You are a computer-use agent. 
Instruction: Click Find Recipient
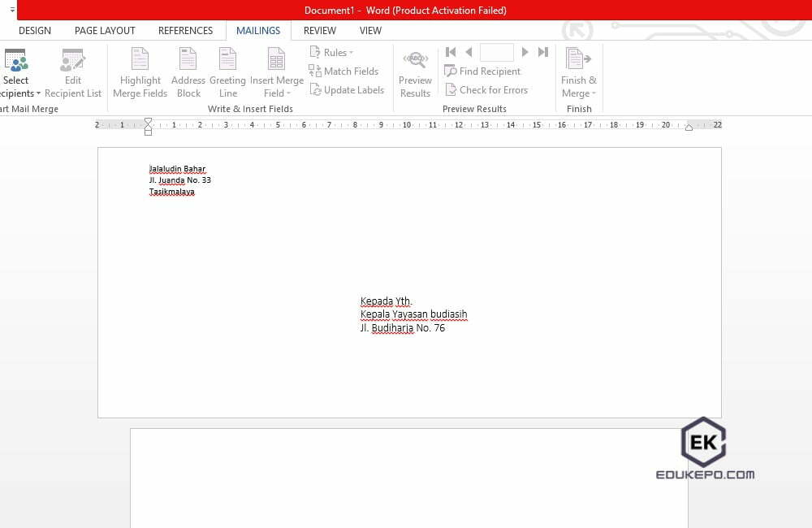pyautogui.click(x=482, y=71)
